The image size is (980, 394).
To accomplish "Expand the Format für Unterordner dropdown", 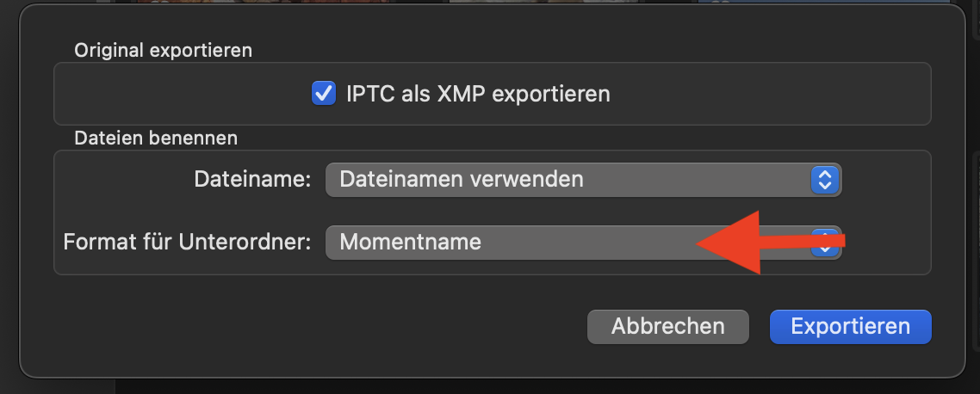I will [517, 243].
